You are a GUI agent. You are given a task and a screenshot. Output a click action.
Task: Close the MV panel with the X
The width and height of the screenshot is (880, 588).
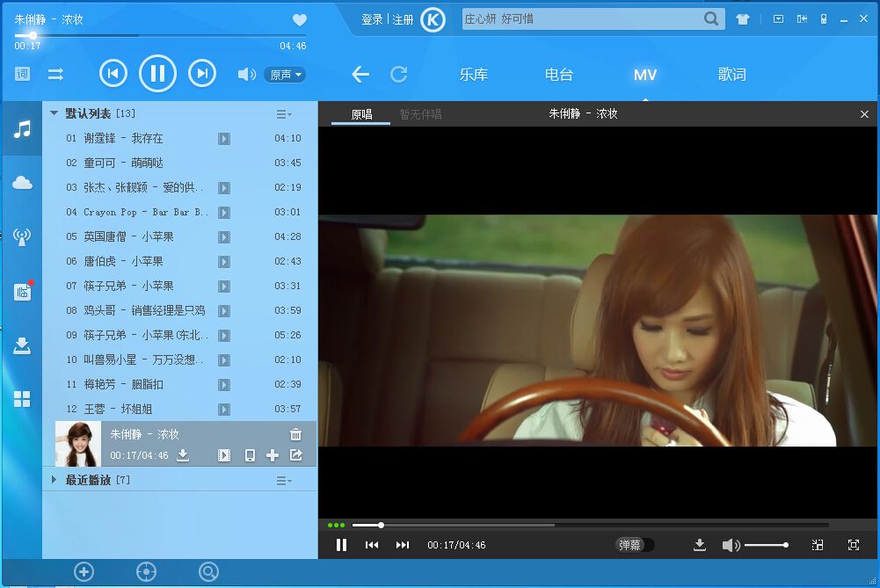point(864,114)
